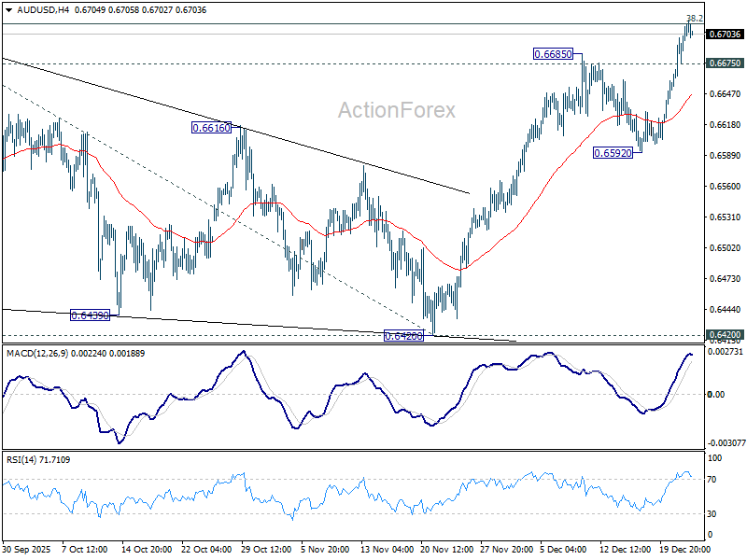Click the 0.6592 support price label
This screenshot has height=560, width=747.
pyautogui.click(x=613, y=150)
